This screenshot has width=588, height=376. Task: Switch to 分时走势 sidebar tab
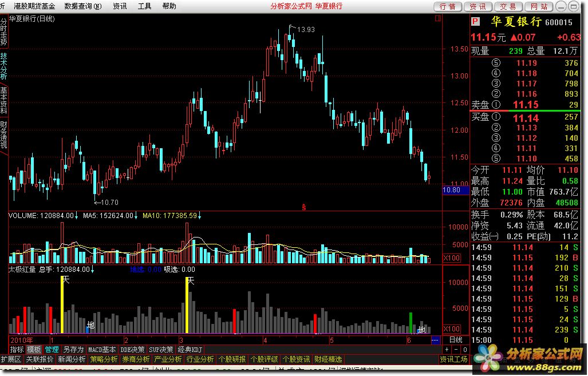[4, 32]
